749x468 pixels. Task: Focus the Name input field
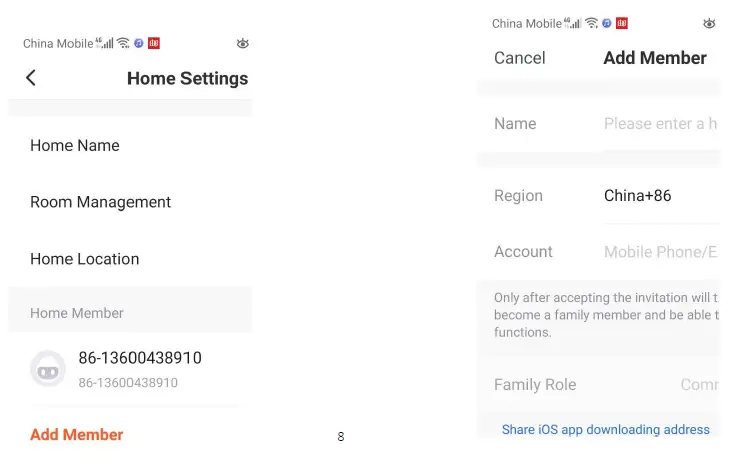click(x=660, y=124)
